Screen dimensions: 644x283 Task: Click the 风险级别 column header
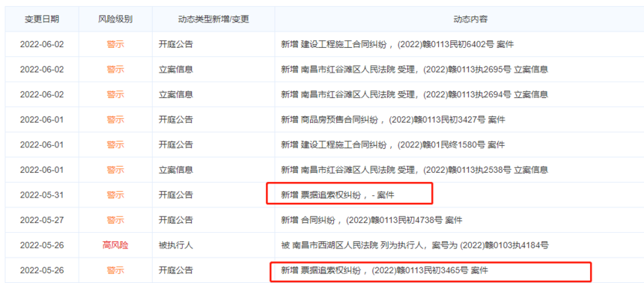point(115,19)
